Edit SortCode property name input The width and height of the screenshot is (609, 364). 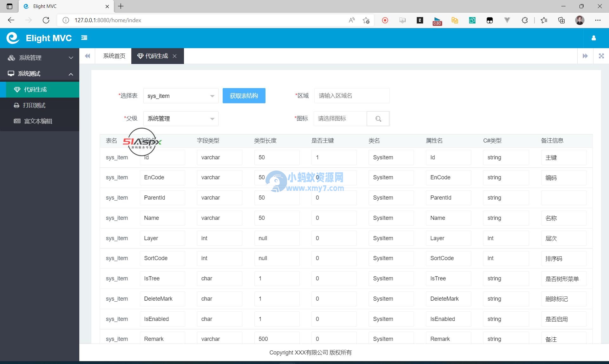tap(449, 258)
